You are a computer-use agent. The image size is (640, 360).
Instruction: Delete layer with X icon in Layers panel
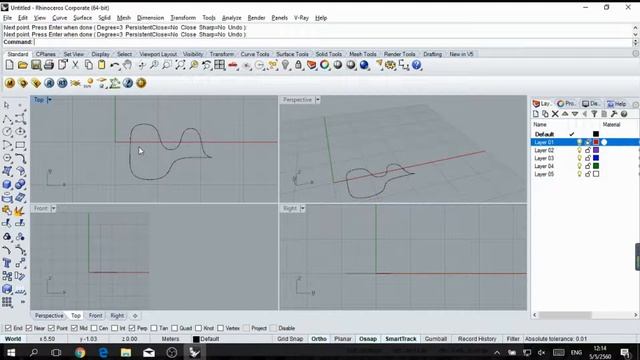click(555, 114)
